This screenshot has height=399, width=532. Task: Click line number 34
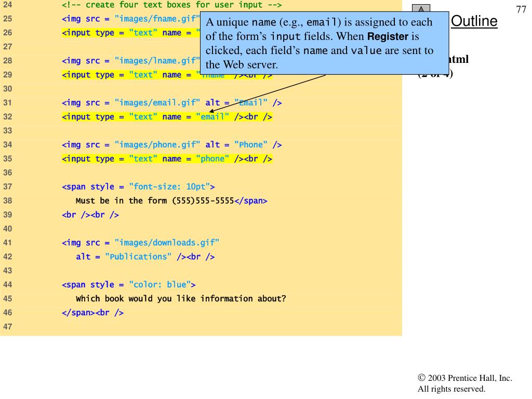(7, 145)
